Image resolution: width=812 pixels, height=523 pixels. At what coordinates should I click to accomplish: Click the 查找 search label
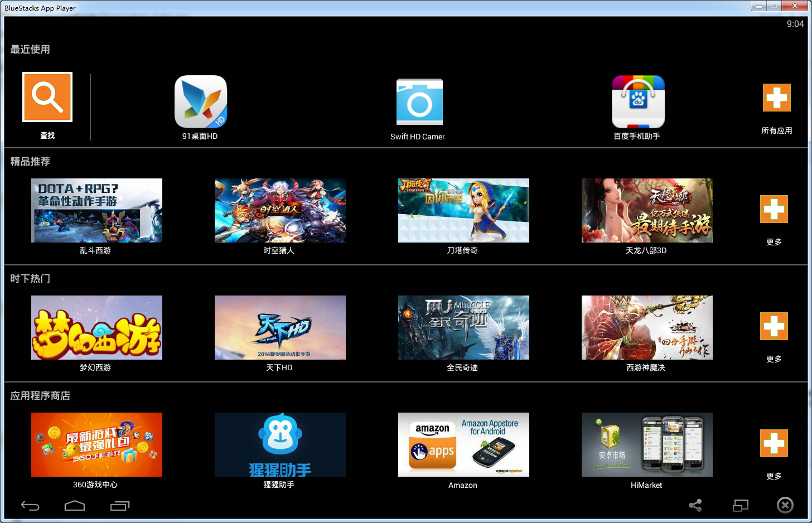(x=47, y=135)
